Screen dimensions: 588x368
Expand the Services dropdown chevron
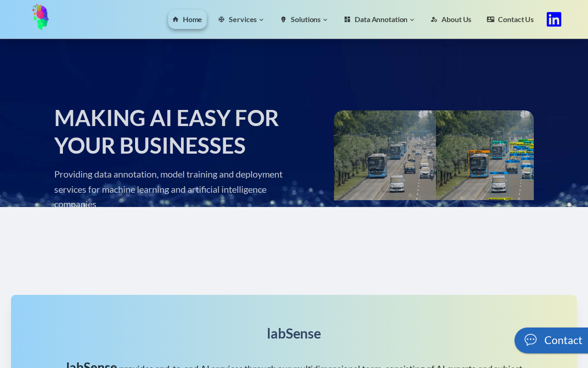point(261,20)
